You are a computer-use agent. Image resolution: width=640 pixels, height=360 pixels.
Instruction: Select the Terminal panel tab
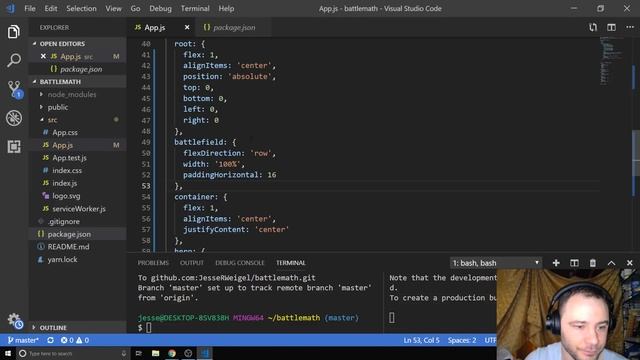291,263
